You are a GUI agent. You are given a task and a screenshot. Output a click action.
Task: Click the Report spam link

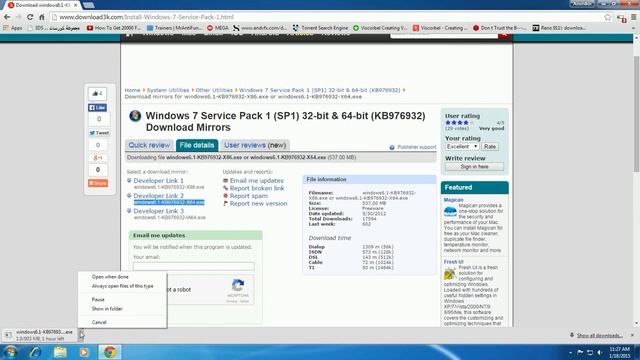click(x=249, y=196)
